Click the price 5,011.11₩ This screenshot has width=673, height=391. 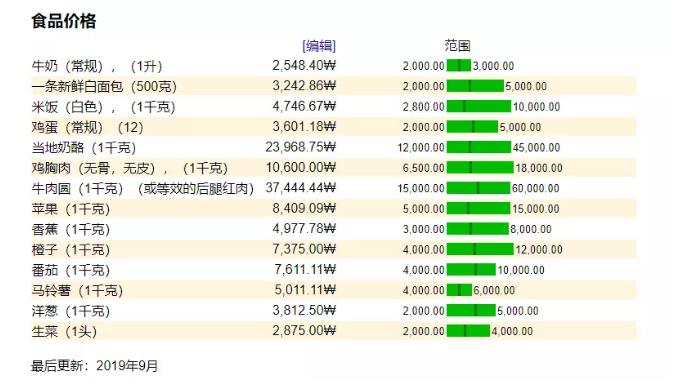click(305, 290)
